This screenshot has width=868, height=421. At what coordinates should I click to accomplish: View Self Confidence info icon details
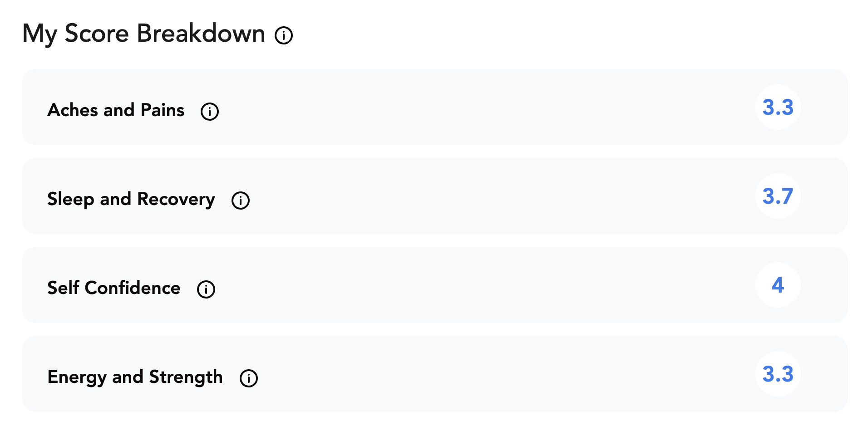point(206,289)
